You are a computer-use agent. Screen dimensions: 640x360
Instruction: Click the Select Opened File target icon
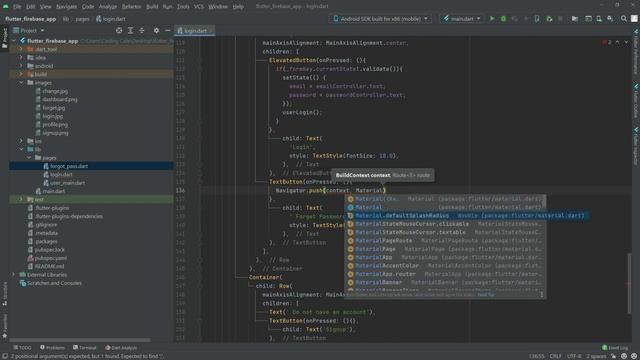[x=119, y=31]
